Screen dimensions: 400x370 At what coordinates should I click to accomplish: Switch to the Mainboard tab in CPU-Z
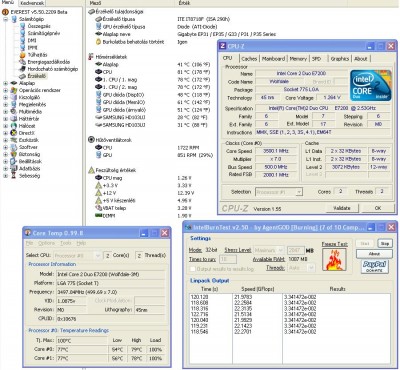tap(273, 59)
